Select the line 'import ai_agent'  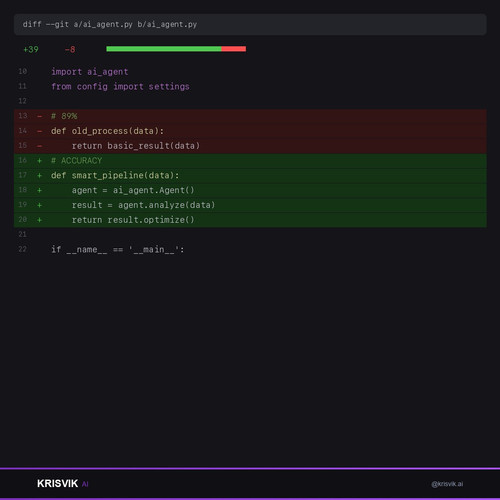point(90,72)
